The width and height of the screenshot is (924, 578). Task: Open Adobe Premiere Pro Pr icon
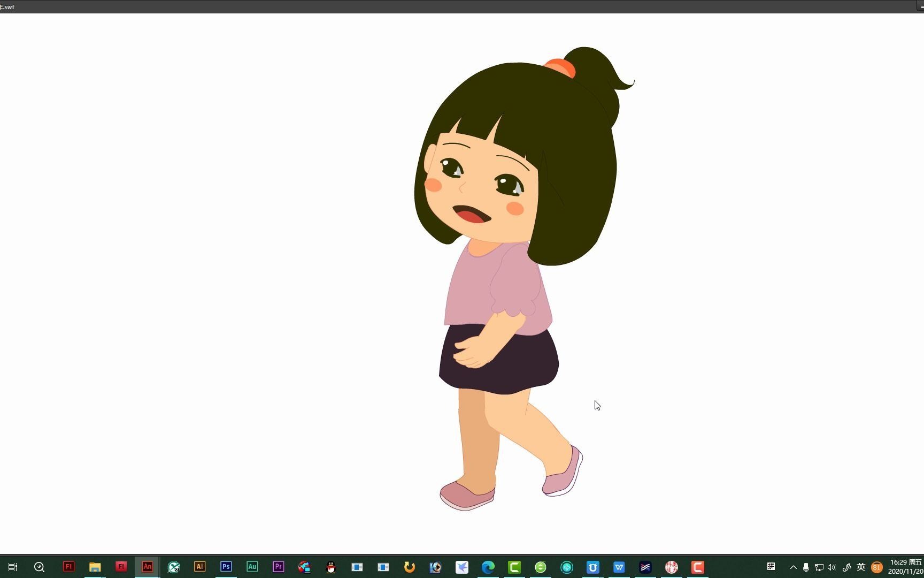[x=278, y=566]
